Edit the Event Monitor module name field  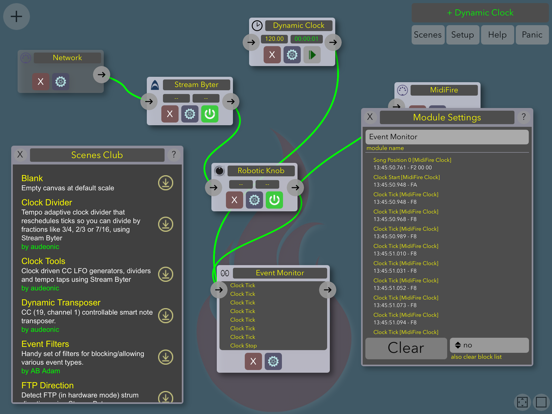click(447, 137)
